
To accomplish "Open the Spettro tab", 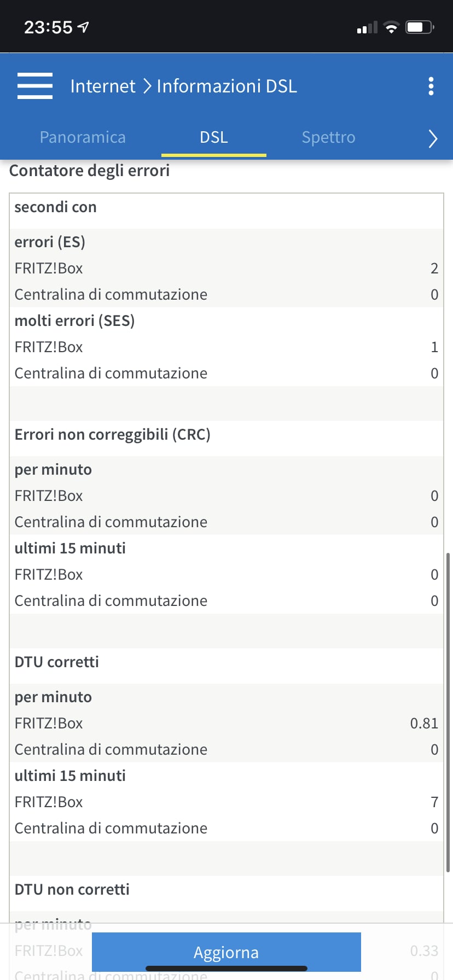I will click(x=328, y=137).
